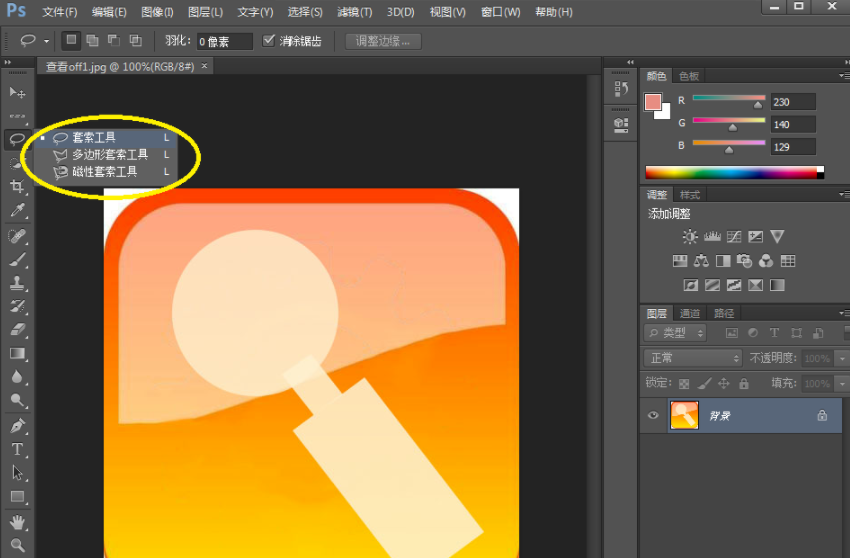
Task: Select the Rectangular Marquee tool
Action: (17, 116)
